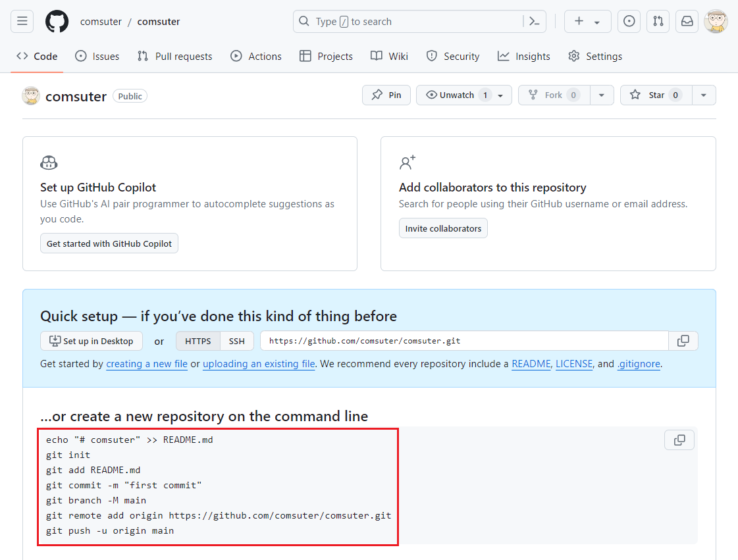This screenshot has height=560, width=738.
Task: Copy the command line setup code
Action: (679, 440)
